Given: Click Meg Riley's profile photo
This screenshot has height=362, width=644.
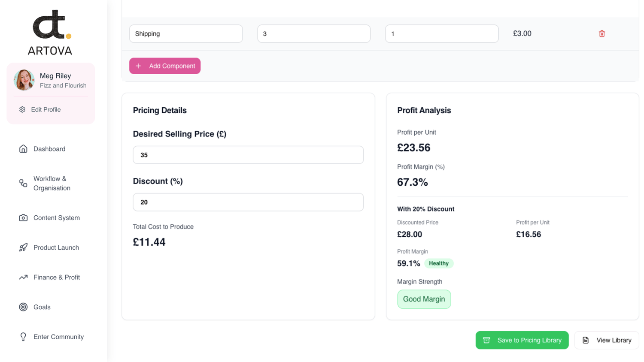Looking at the screenshot, I should [24, 80].
